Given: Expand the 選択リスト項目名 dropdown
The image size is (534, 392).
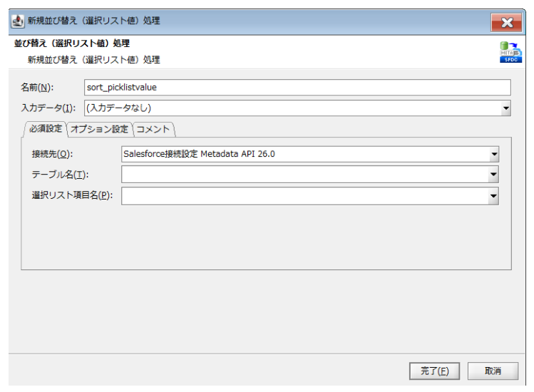Looking at the screenshot, I should point(493,196).
